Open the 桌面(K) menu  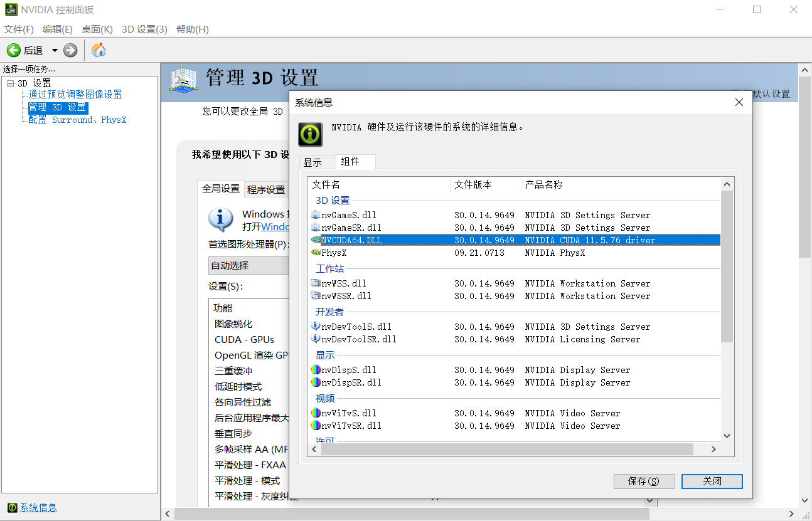(x=97, y=29)
